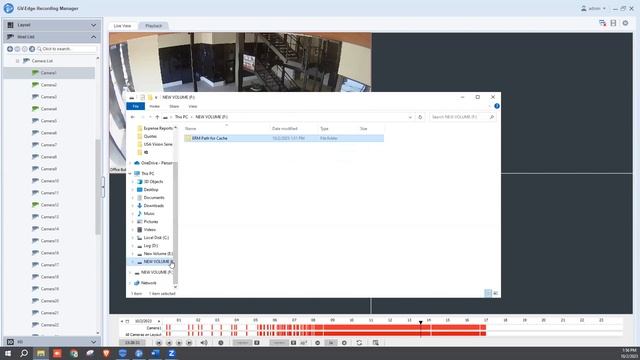
Task: Click the play button in playback controls
Action: (x=179, y=343)
